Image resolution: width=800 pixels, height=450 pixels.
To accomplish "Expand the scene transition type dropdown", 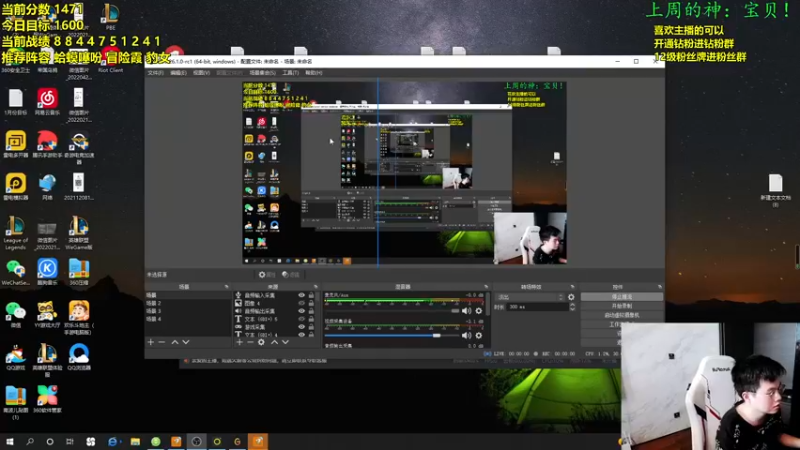I will [x=531, y=297].
